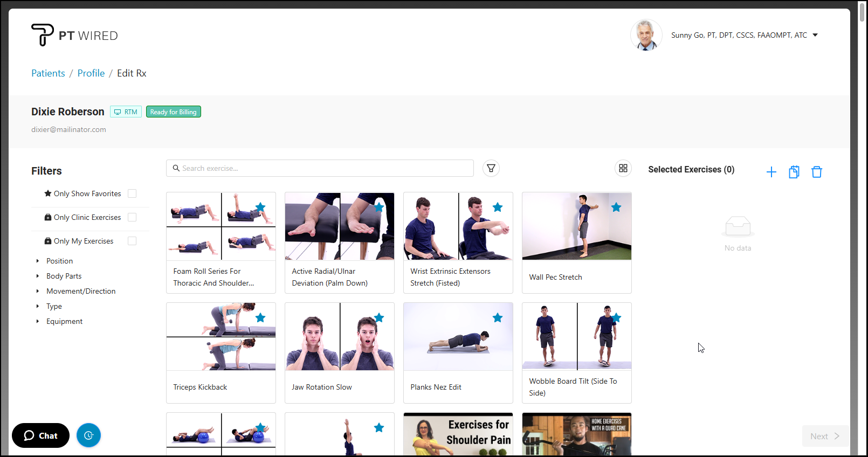The width and height of the screenshot is (868, 457).
Task: Click the plus icon to add exercise
Action: pyautogui.click(x=771, y=172)
